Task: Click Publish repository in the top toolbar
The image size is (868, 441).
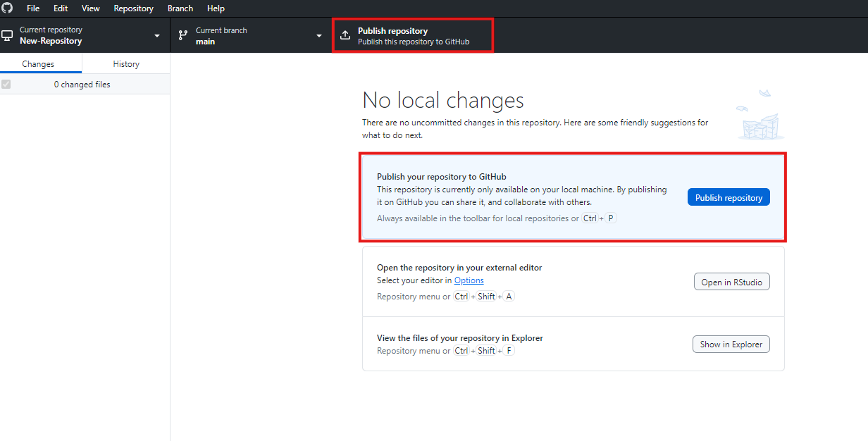Action: click(x=412, y=35)
